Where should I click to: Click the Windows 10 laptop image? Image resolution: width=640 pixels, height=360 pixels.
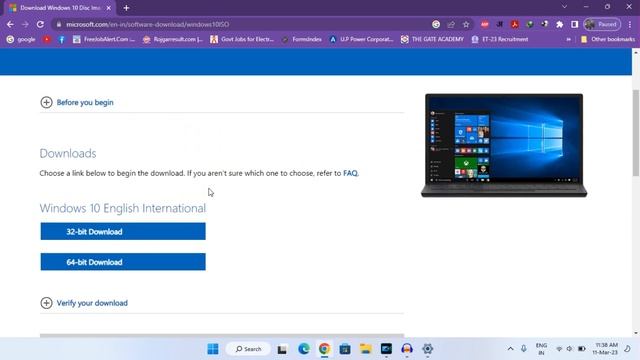click(x=504, y=145)
